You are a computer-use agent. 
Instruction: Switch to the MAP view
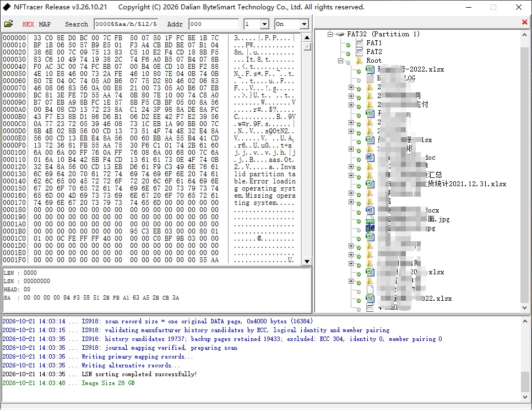(45, 24)
